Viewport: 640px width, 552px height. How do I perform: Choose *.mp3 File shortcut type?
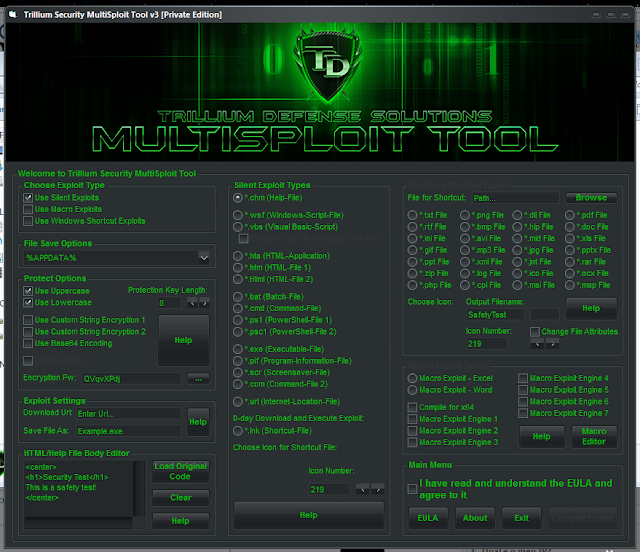point(465,250)
